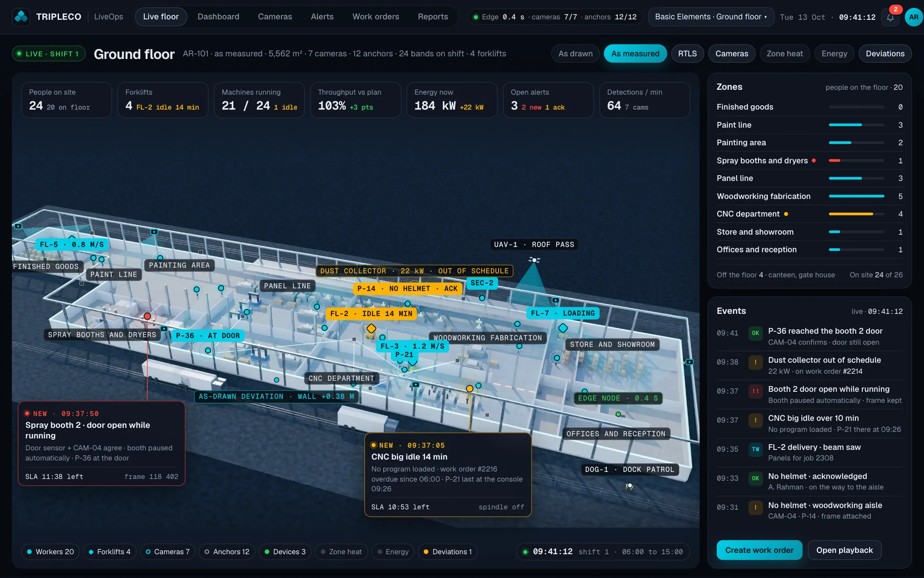This screenshot has height=578, width=924.
Task: Toggle the Deviations 1 layer chip
Action: click(x=447, y=552)
